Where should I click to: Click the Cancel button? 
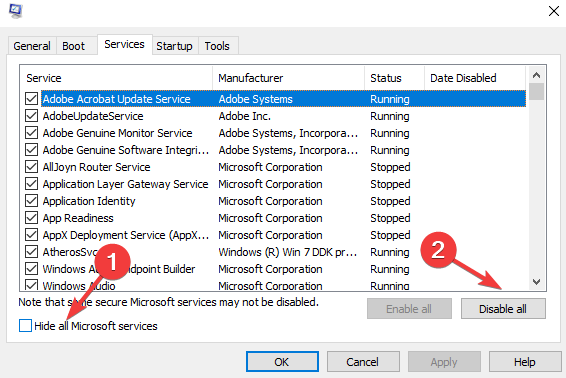[x=363, y=362]
